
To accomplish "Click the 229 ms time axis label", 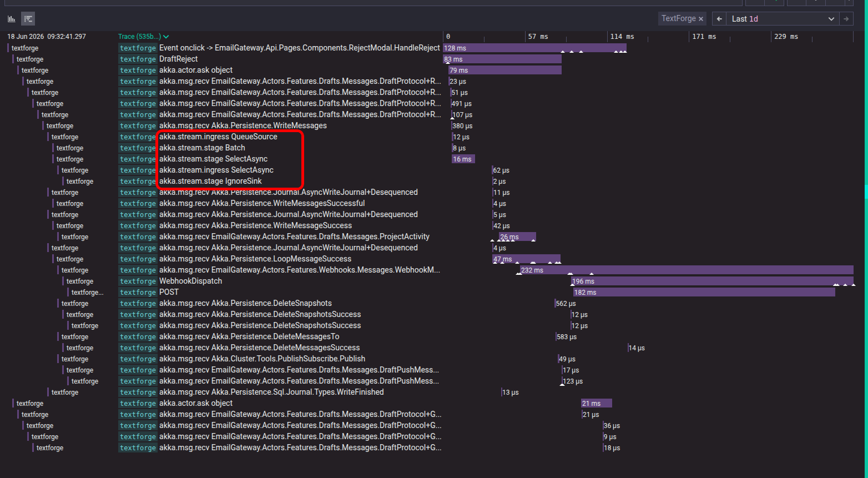I will click(x=786, y=37).
